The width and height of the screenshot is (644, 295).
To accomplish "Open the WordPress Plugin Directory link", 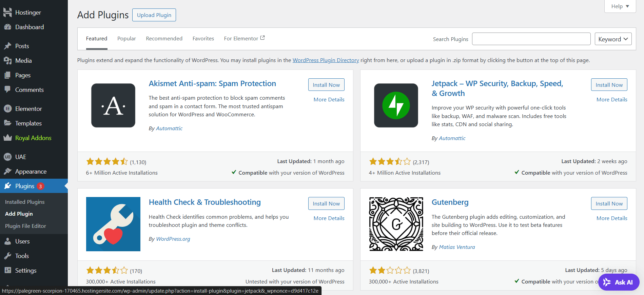I will pos(326,60).
